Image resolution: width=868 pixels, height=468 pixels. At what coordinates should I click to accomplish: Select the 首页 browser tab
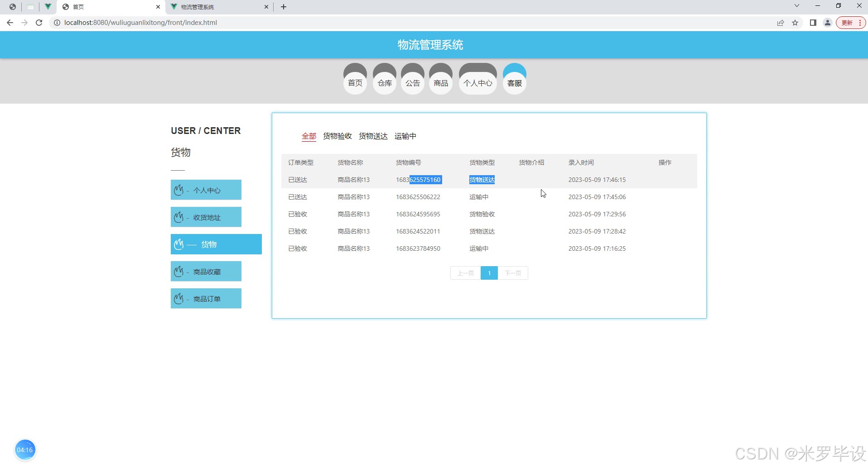(x=111, y=7)
